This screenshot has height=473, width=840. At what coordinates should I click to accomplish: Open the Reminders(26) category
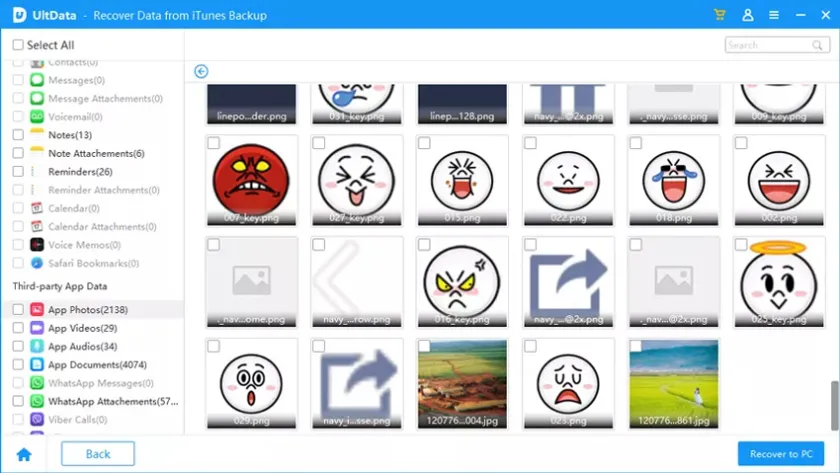tap(79, 172)
